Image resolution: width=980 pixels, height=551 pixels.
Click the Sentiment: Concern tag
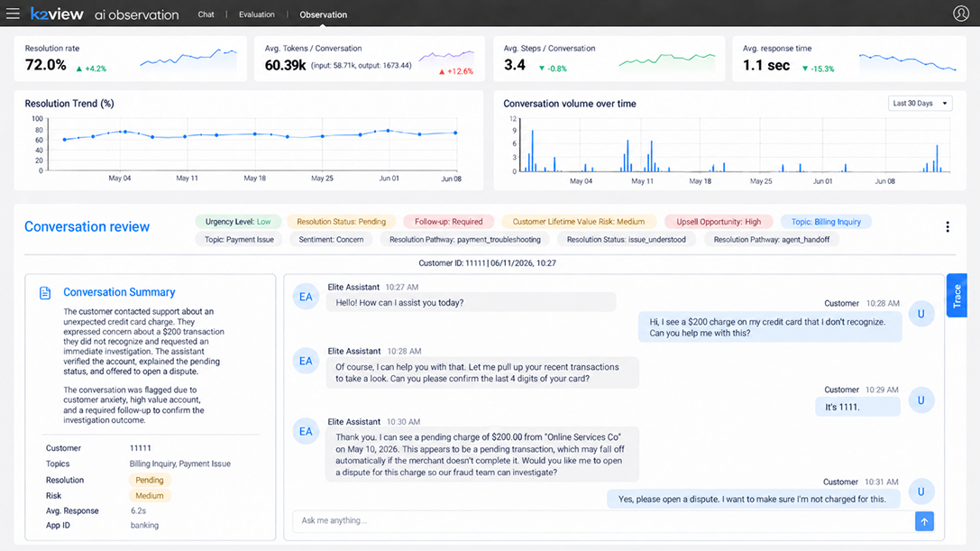[331, 240]
